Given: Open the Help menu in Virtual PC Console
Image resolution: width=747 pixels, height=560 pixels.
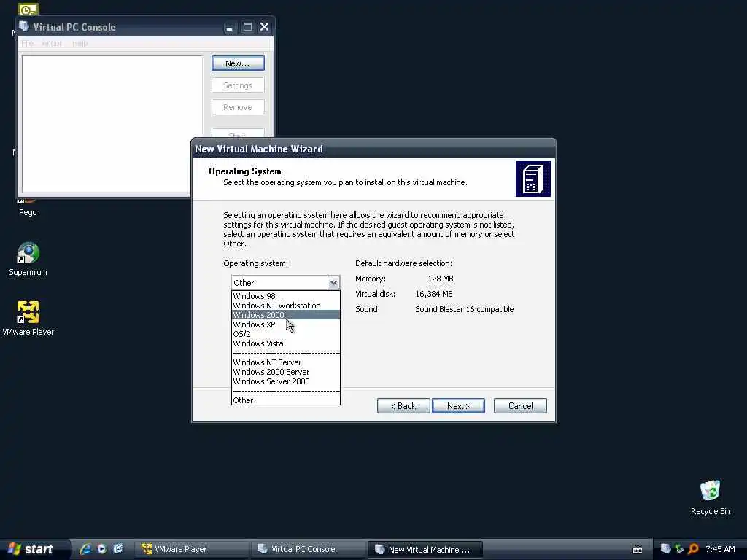Looking at the screenshot, I should 80,43.
